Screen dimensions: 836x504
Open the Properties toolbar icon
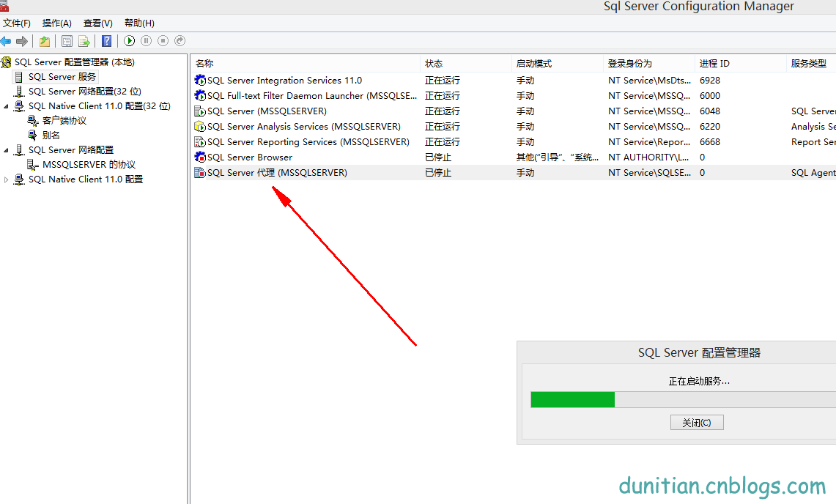click(67, 41)
